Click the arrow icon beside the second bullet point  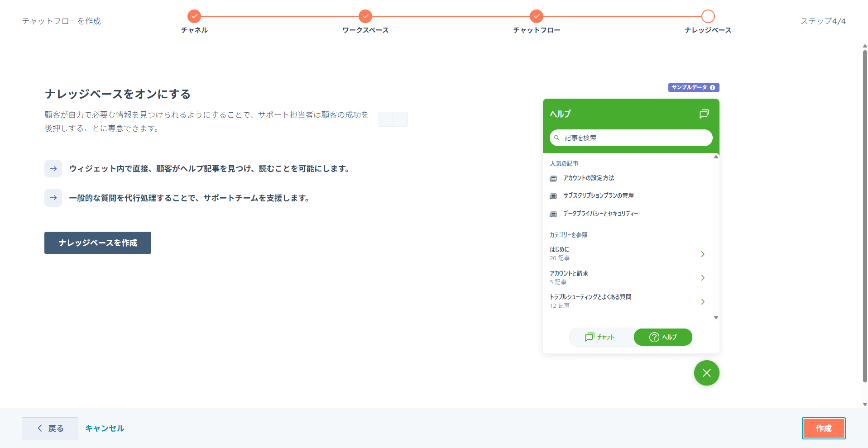[53, 198]
